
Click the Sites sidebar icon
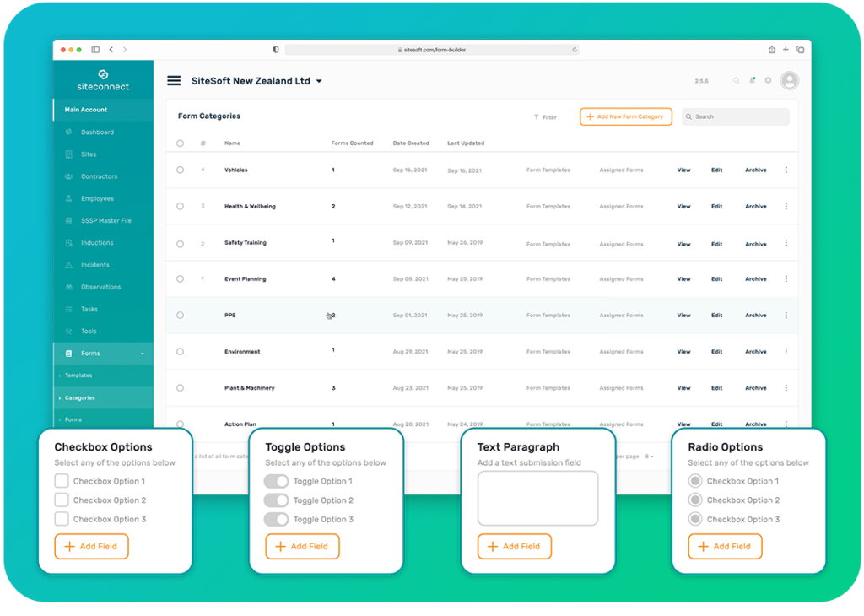pyautogui.click(x=69, y=154)
